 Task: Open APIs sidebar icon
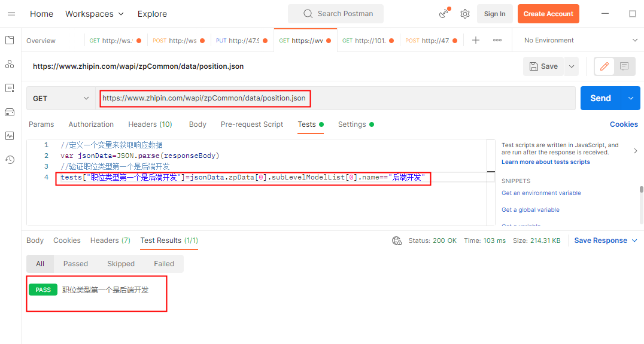click(10, 64)
